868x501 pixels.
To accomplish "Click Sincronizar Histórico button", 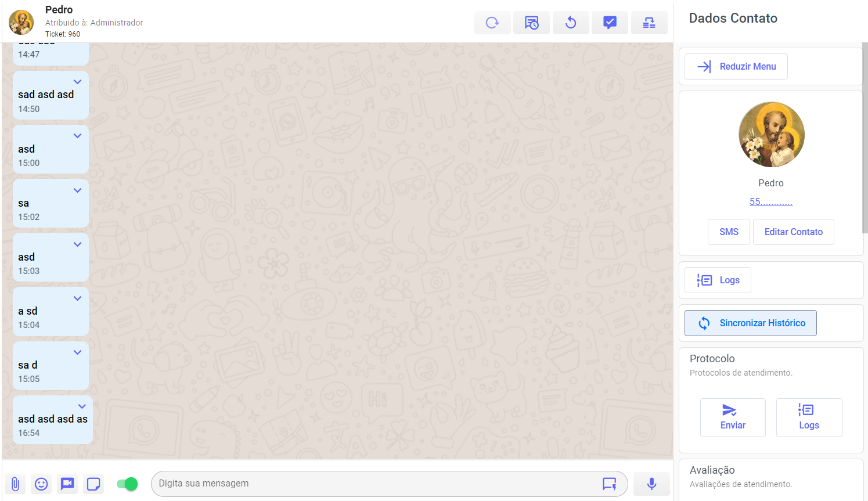I will click(750, 323).
